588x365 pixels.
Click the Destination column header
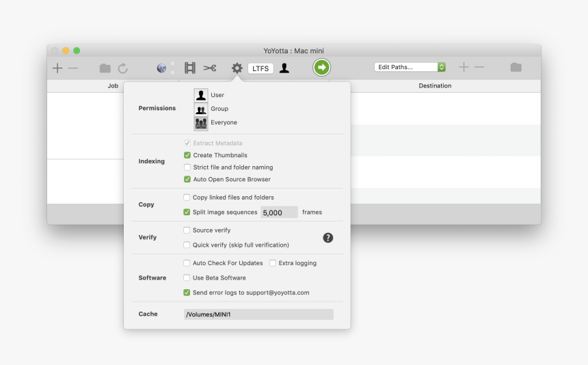tap(435, 86)
